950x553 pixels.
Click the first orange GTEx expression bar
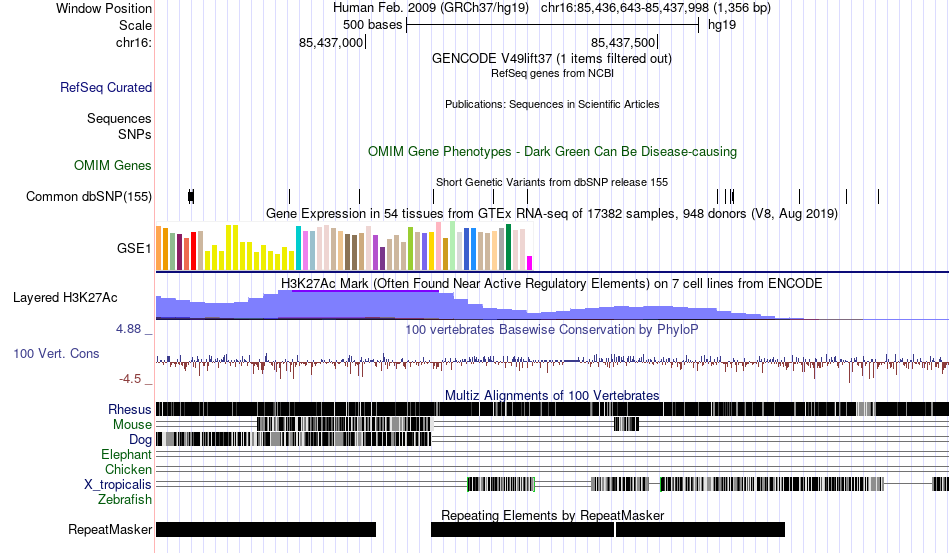click(159, 248)
